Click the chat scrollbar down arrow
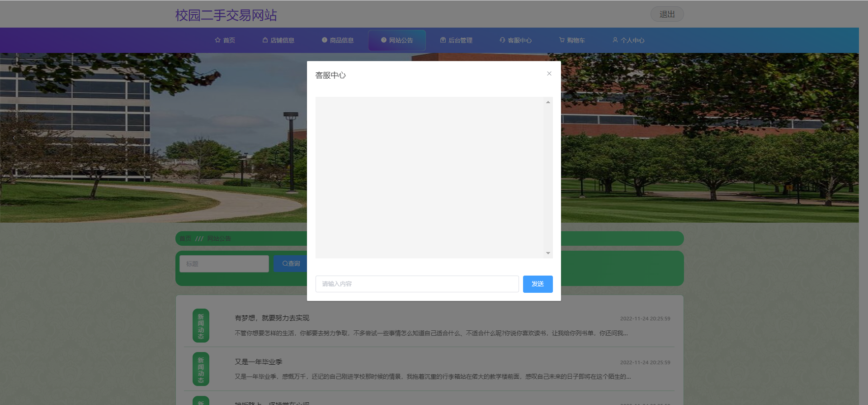The width and height of the screenshot is (868, 405). click(548, 253)
